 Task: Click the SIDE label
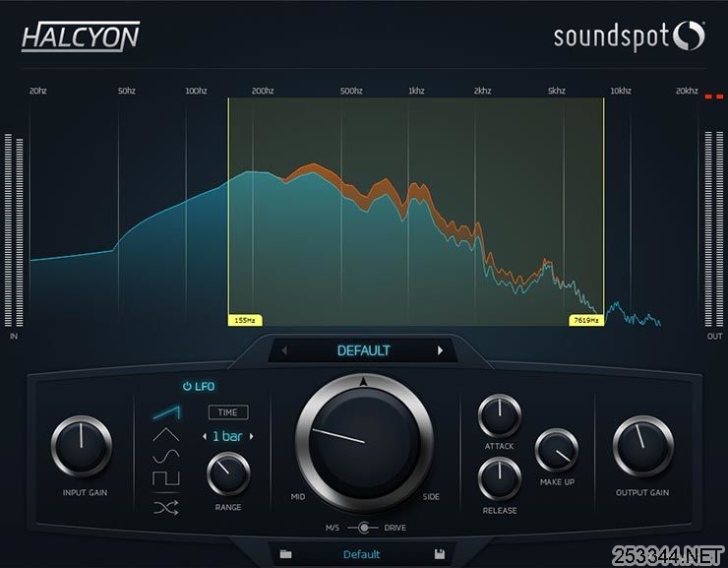tap(431, 496)
